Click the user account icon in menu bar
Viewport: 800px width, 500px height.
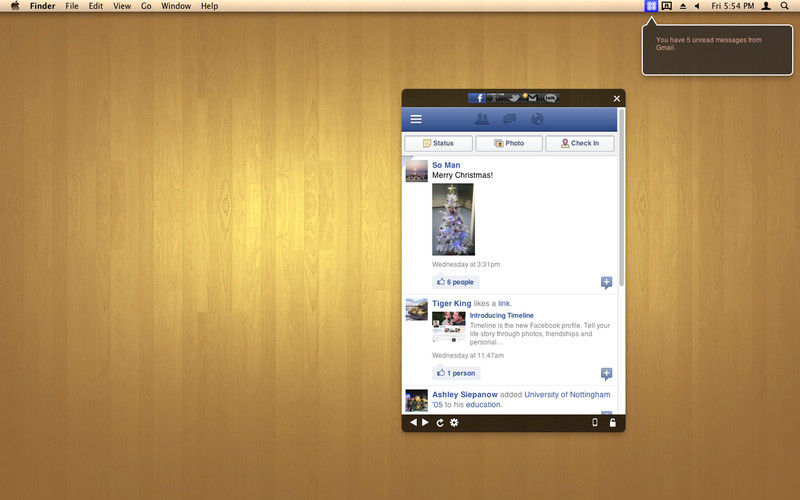766,6
